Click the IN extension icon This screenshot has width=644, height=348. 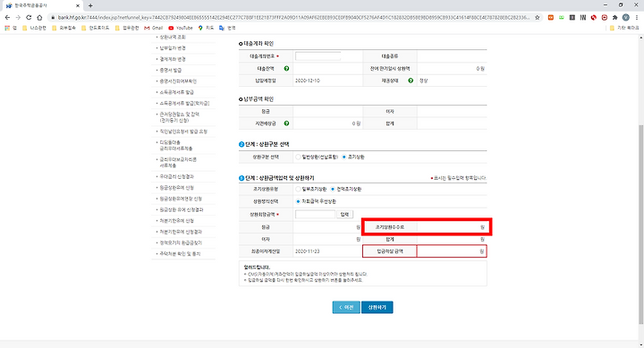[x=583, y=17]
